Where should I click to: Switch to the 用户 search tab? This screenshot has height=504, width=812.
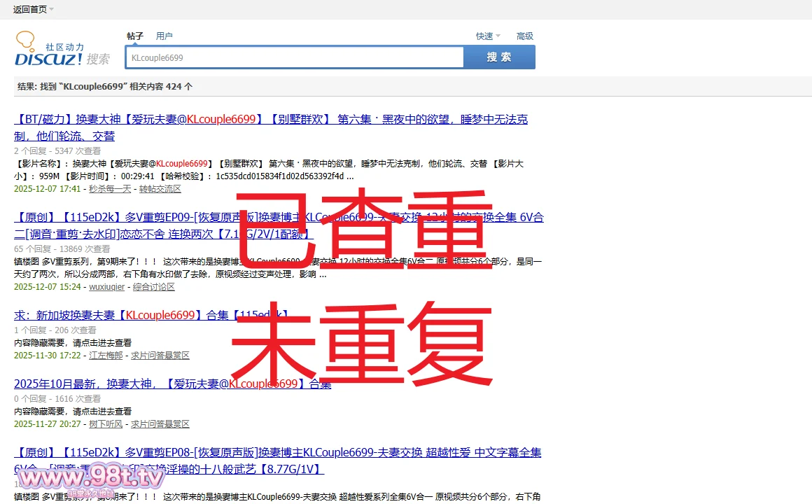[164, 36]
